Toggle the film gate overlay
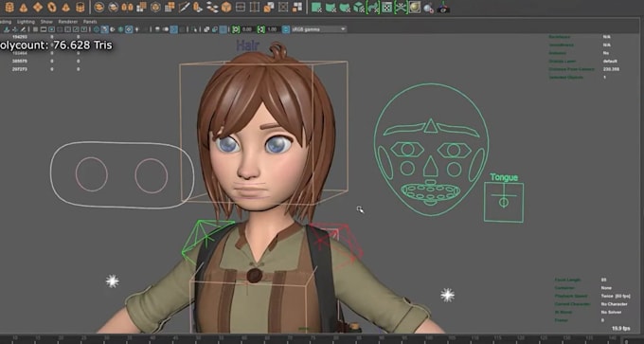Viewport: 644px width, 344px height. pos(44,29)
